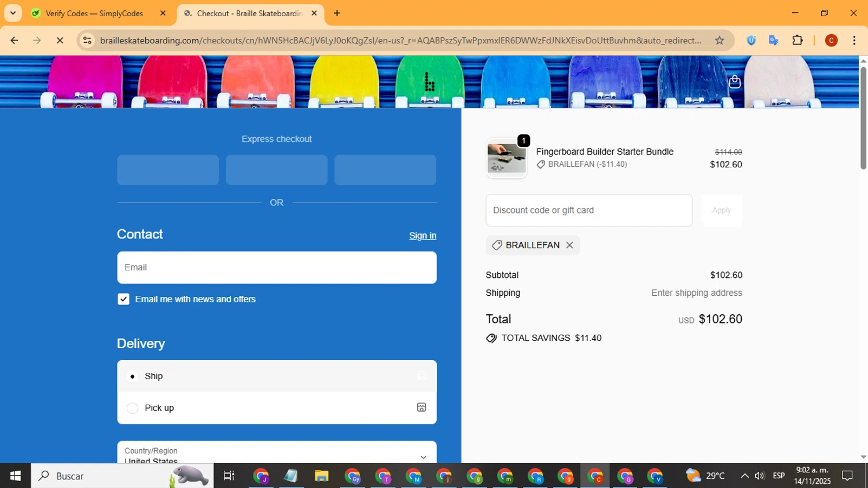Viewport: 868px width, 488px height.
Task: Click the store icon beside Pick up
Action: 421,408
